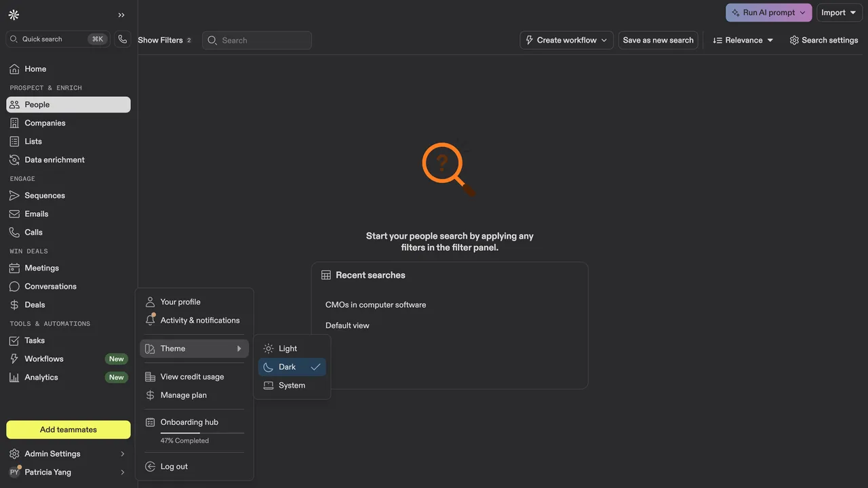This screenshot has width=868, height=488.
Task: Expand Admin Settings chevron
Action: click(x=123, y=454)
